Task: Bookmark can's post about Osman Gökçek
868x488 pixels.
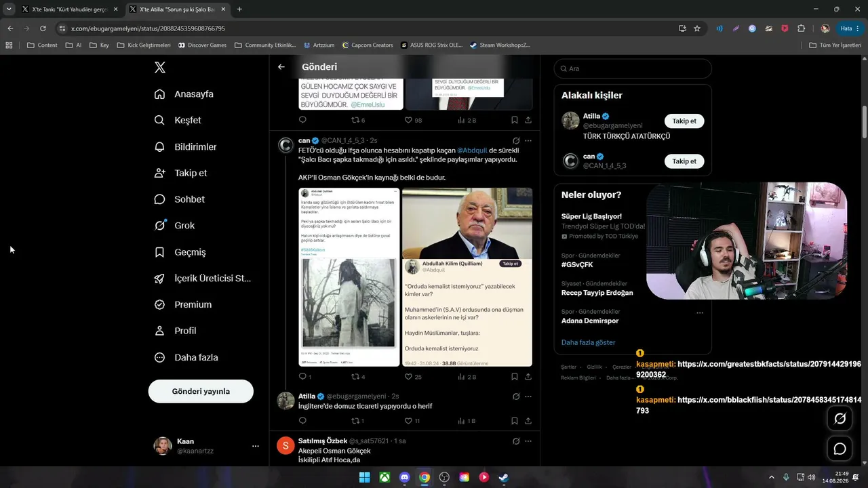Action: pos(514,377)
